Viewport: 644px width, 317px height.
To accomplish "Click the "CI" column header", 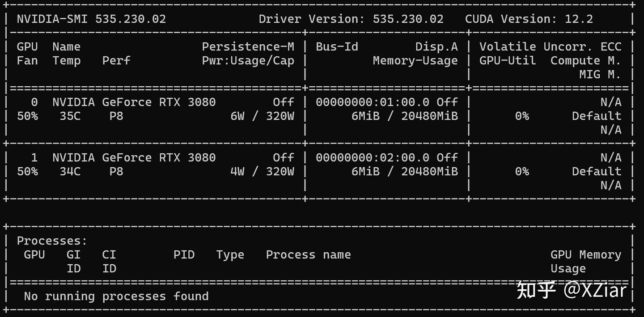I will 109,254.
